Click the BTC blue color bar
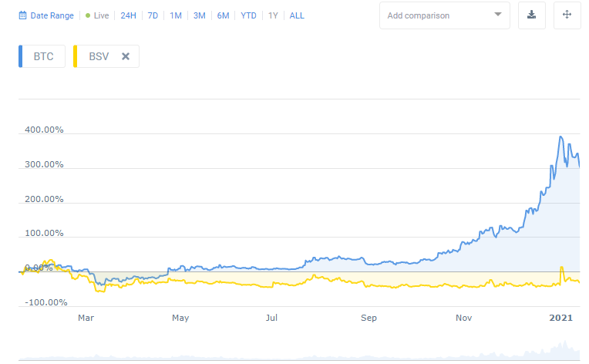Viewport: 589px width, 364px height. (x=22, y=56)
